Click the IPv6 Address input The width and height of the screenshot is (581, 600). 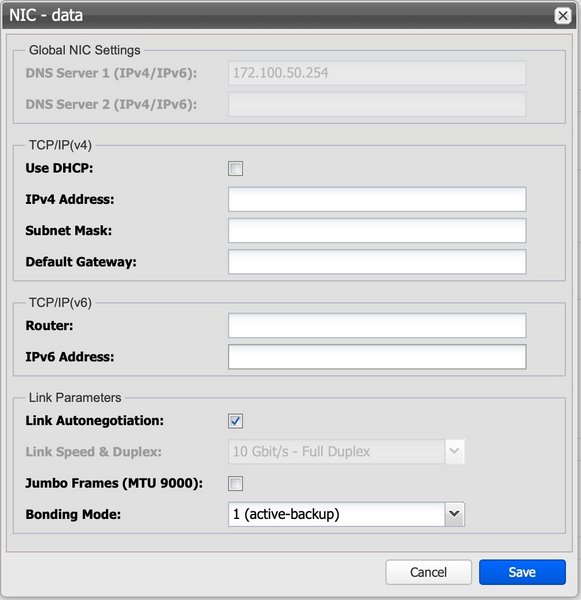[x=377, y=357]
